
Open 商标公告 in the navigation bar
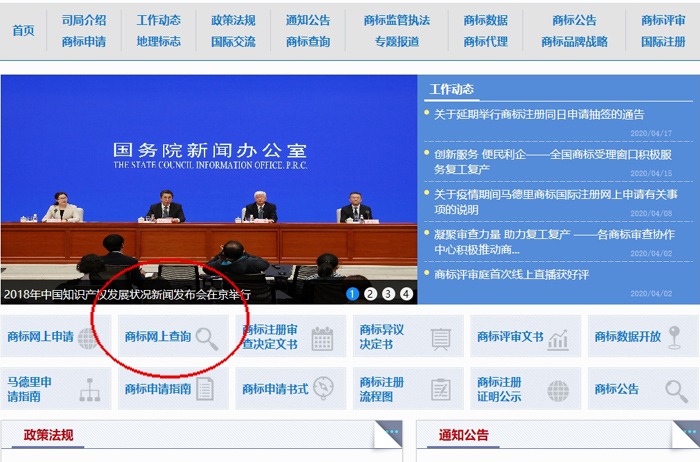(x=575, y=20)
